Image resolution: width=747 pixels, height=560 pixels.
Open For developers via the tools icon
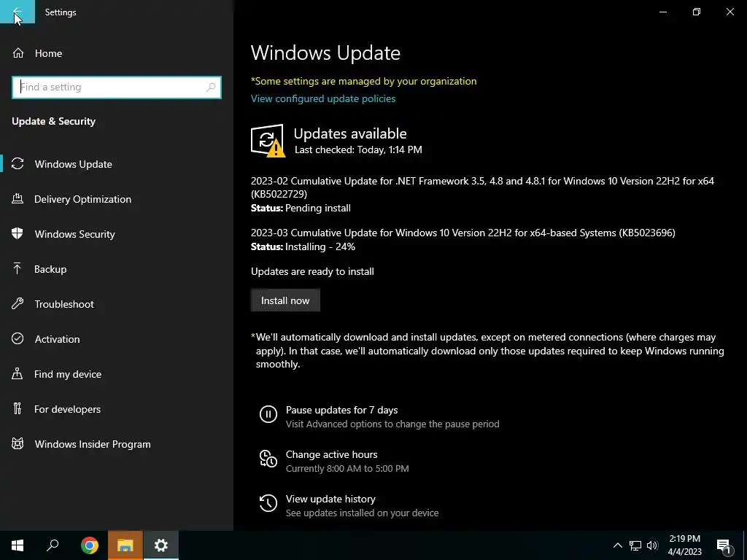18,408
